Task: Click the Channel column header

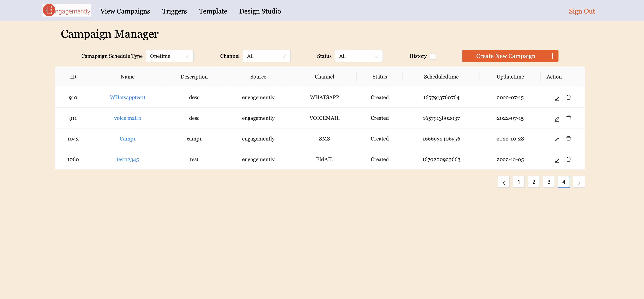Action: [x=324, y=77]
